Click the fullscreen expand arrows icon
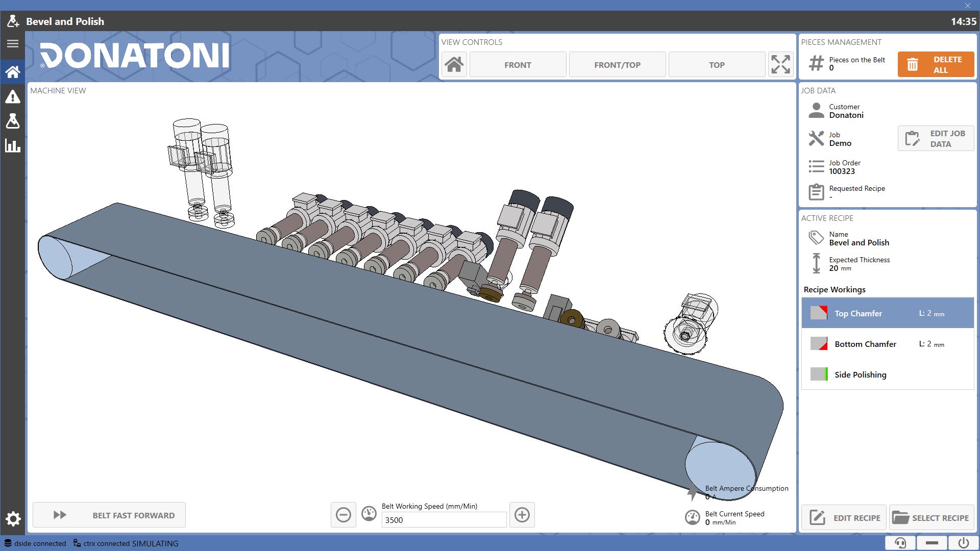Viewport: 980px width, 551px height. 780,64
